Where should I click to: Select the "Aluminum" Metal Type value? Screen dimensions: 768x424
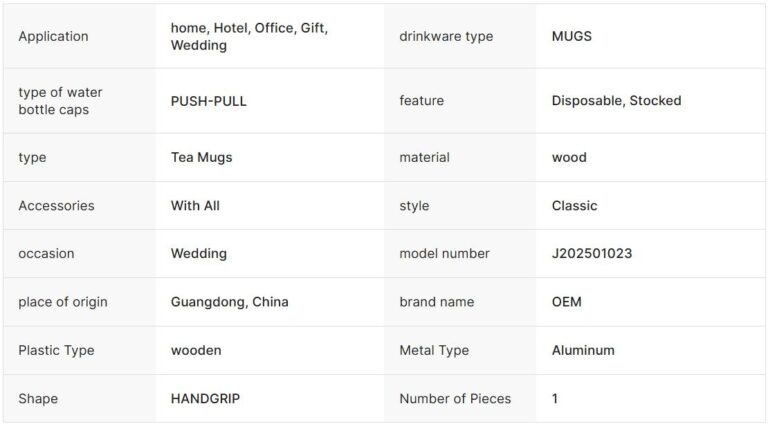point(583,351)
